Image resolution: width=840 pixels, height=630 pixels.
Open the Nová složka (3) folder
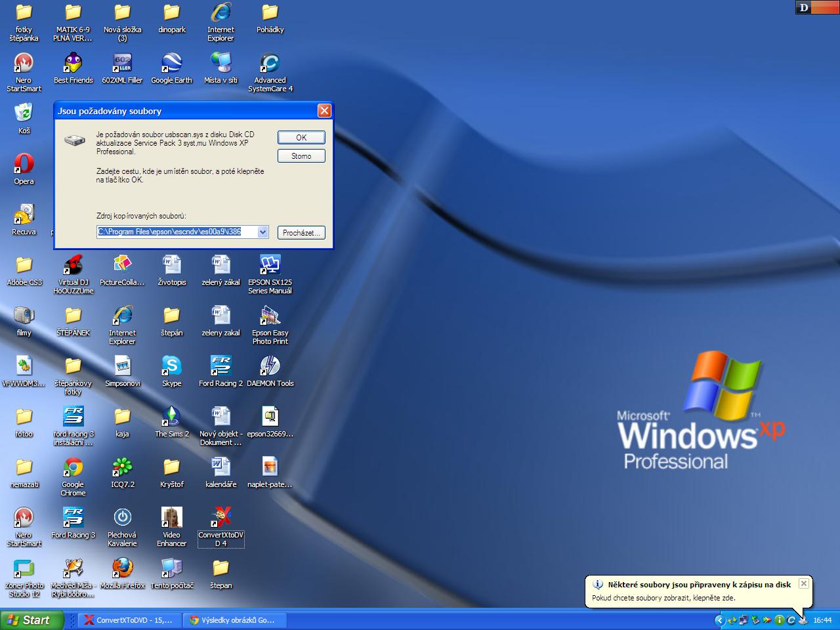(123, 22)
